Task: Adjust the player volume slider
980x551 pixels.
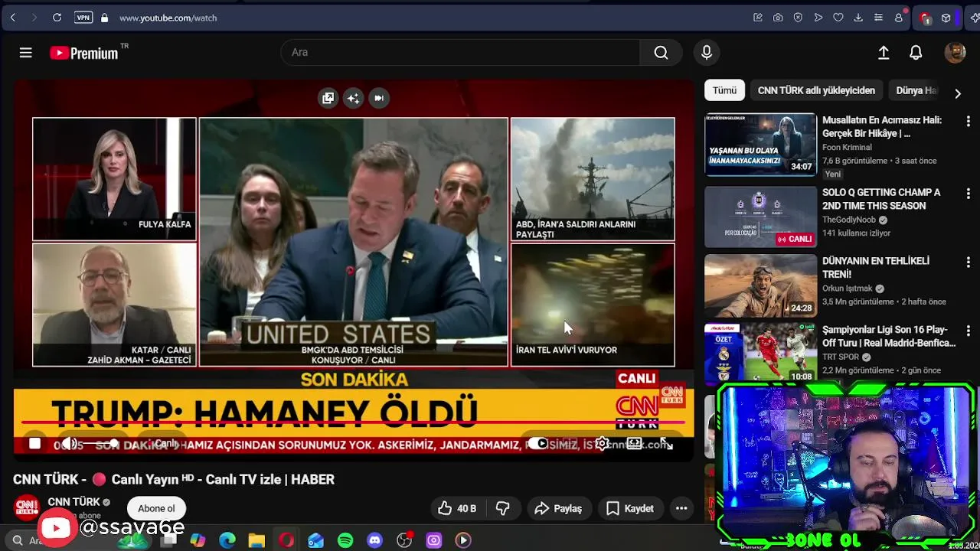Action: click(100, 444)
